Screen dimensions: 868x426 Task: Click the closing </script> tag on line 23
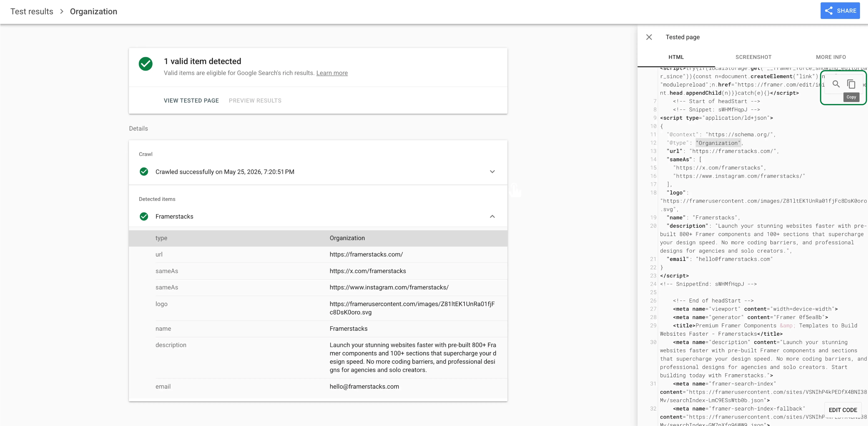674,276
